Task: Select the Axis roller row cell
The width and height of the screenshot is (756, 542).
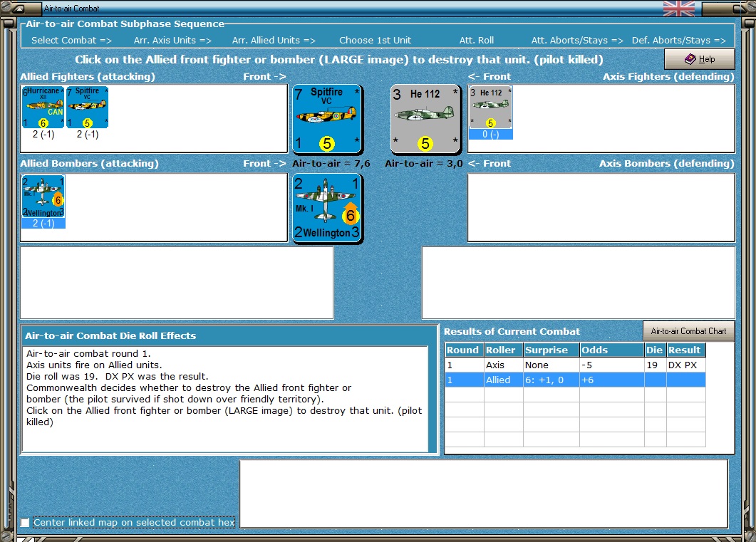Action: [x=503, y=365]
